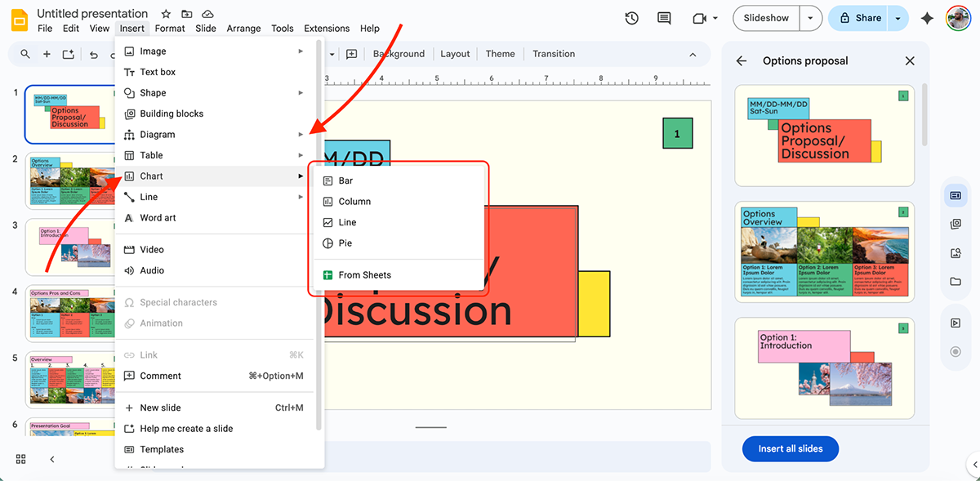Screen dimensions: 980x481
Task: Start a Meet call with the camera icon
Action: 699,18
